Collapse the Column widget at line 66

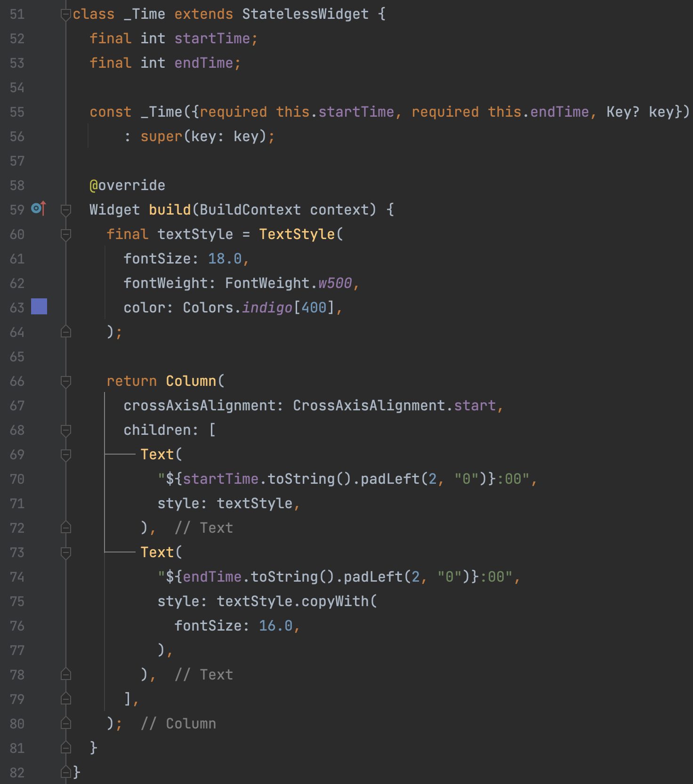tap(66, 381)
